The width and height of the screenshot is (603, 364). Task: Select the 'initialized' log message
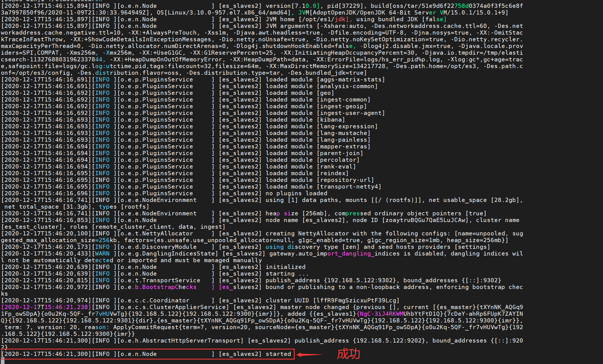pyautogui.click(x=285, y=267)
